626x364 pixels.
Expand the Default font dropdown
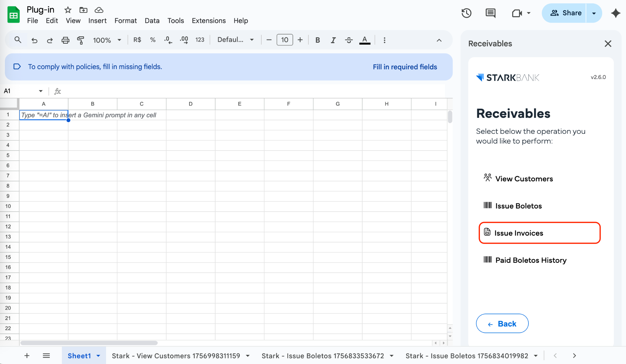(x=235, y=40)
